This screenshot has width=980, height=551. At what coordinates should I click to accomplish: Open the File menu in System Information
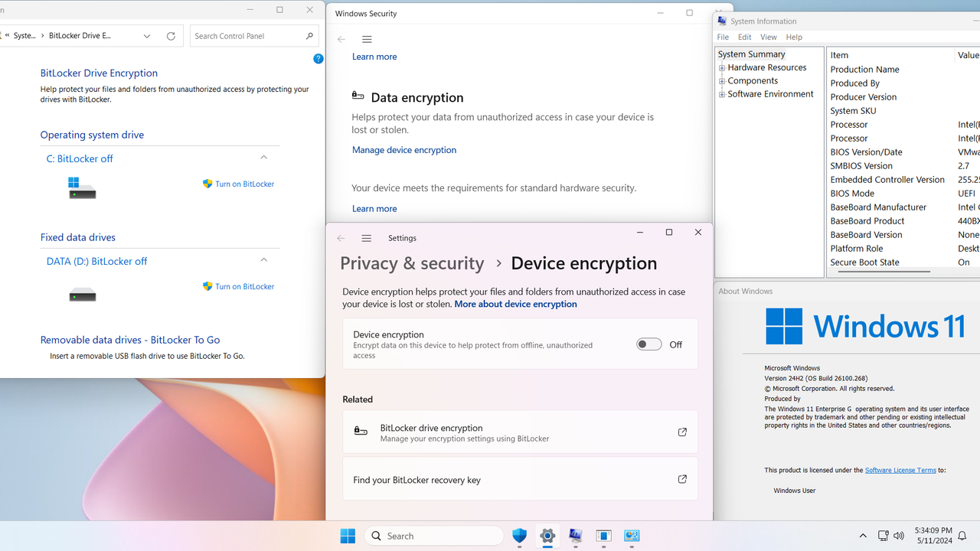723,37
